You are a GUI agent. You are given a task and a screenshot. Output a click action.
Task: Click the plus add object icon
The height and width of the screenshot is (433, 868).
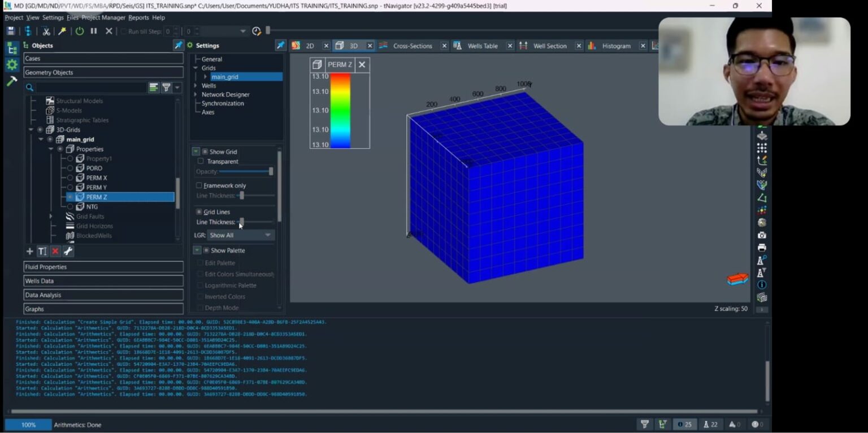tap(30, 251)
